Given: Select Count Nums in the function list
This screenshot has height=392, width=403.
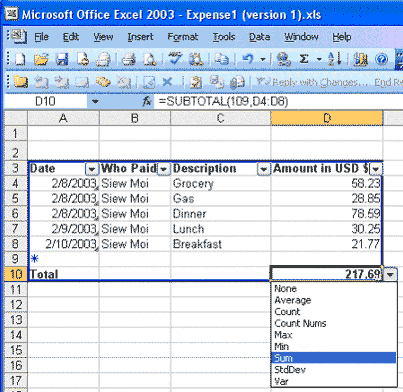Looking at the screenshot, I should click(300, 323).
